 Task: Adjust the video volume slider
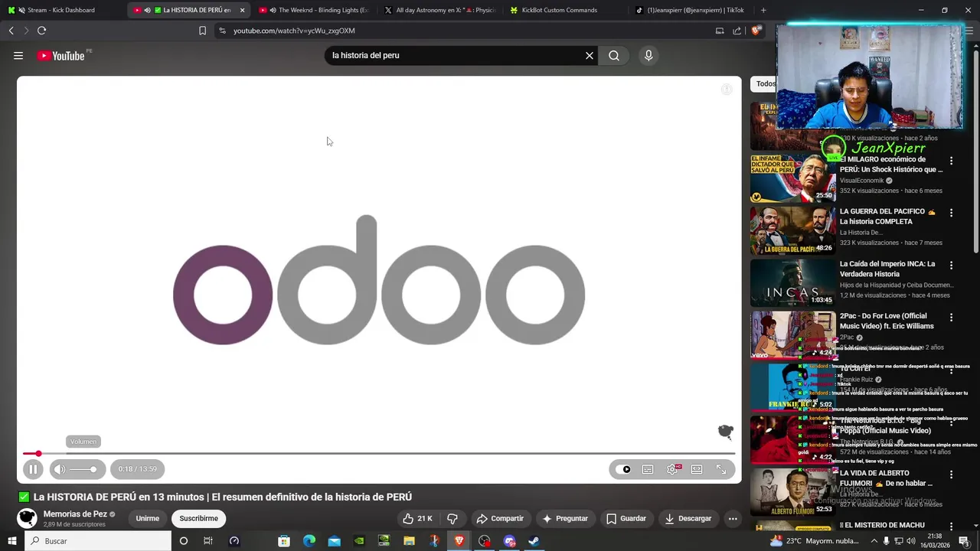84,469
